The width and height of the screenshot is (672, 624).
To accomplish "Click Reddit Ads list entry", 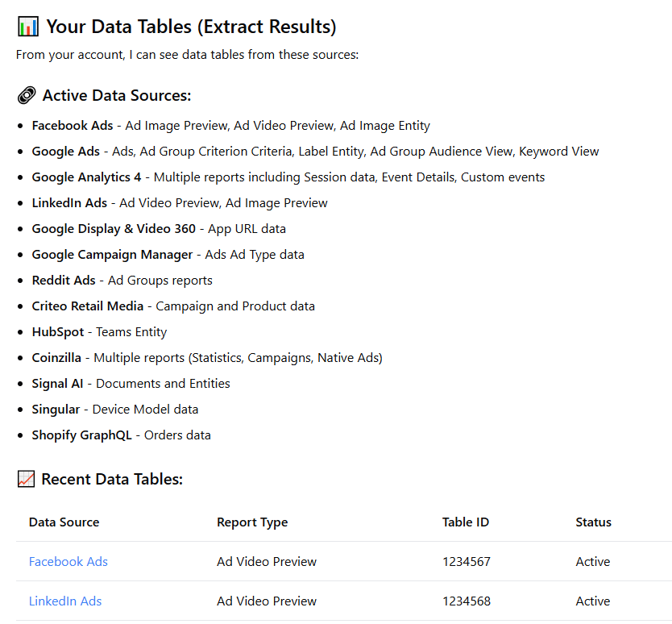I will point(122,281).
